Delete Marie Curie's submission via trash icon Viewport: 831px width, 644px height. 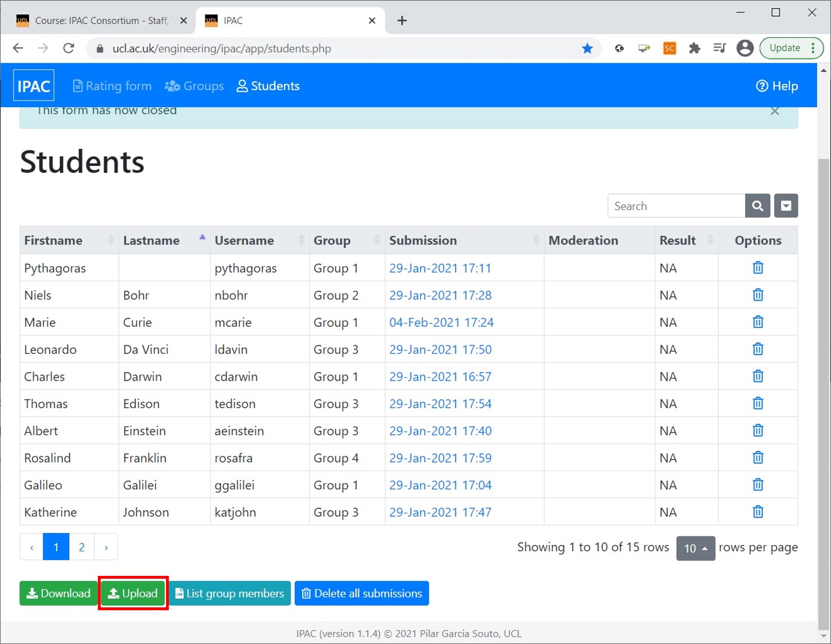pos(758,322)
